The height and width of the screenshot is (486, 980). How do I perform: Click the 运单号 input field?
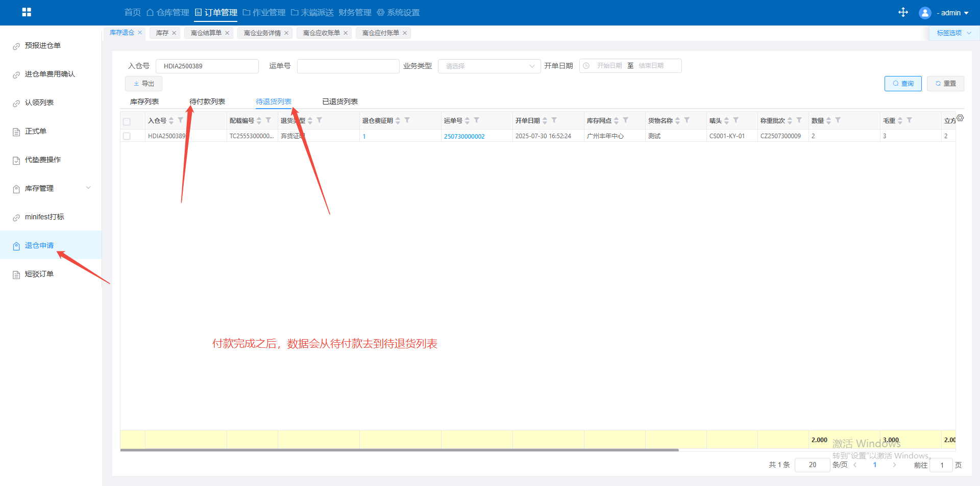pos(348,66)
